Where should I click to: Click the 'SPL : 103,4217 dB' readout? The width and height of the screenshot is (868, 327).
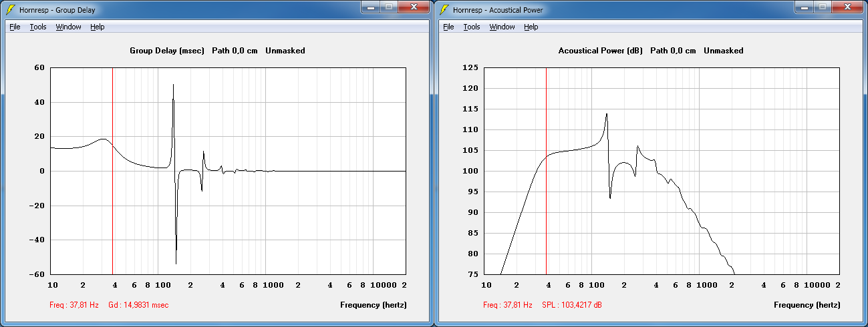point(573,305)
